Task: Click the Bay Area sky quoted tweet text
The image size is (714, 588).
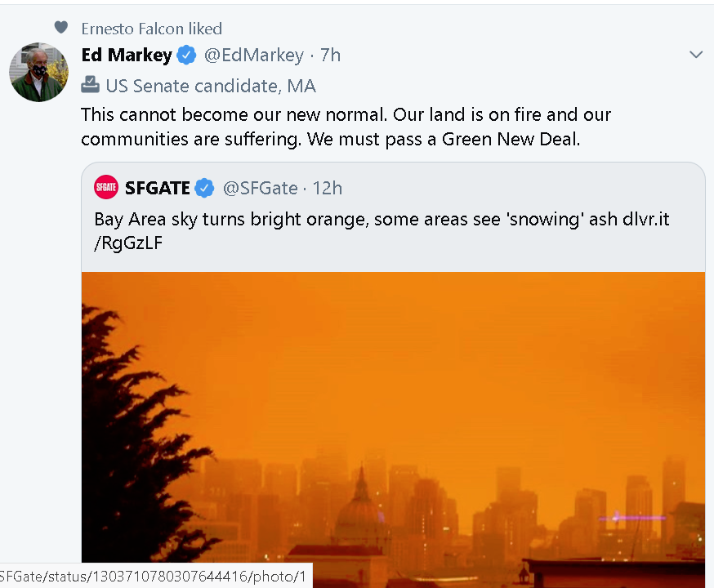Action: pos(382,231)
